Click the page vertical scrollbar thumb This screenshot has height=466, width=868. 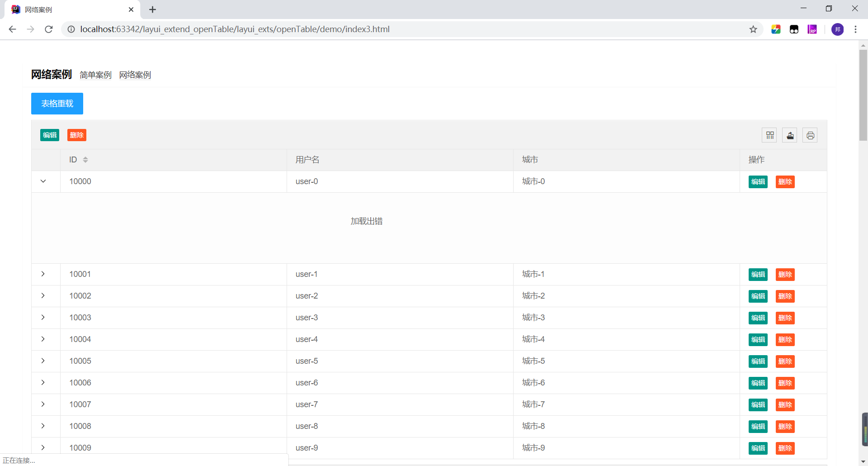point(863,95)
